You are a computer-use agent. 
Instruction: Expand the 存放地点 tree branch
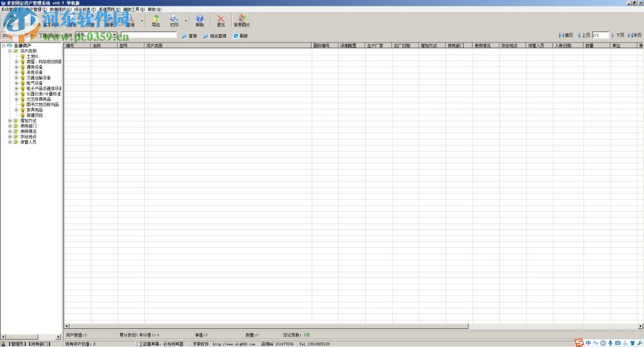coord(10,136)
